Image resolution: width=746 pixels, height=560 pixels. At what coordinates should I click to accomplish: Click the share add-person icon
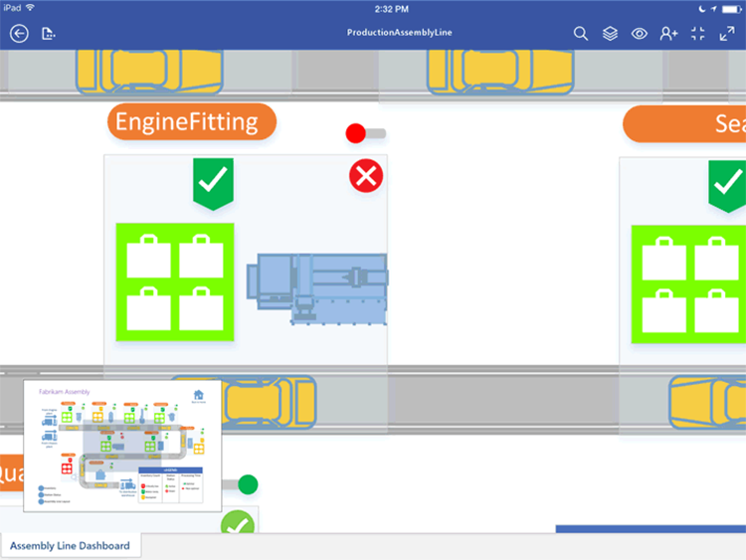point(668,34)
